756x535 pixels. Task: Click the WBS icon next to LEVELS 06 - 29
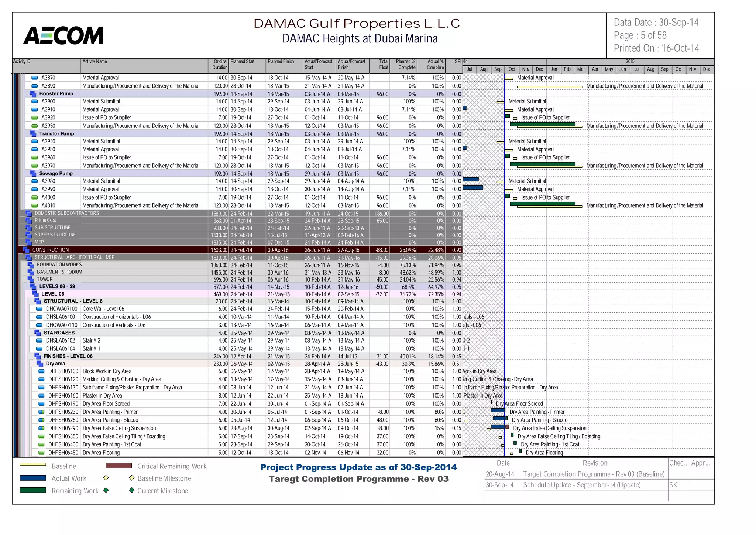pyautogui.click(x=33, y=287)
